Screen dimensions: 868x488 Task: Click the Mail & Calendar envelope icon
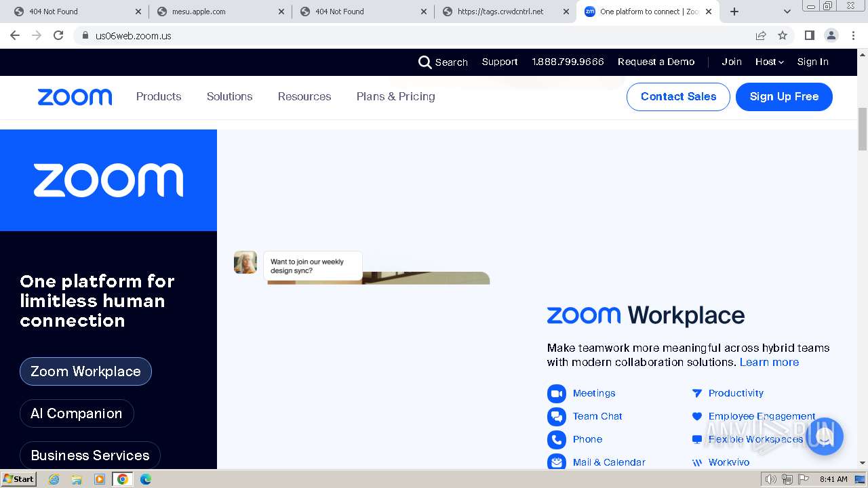[x=557, y=462]
